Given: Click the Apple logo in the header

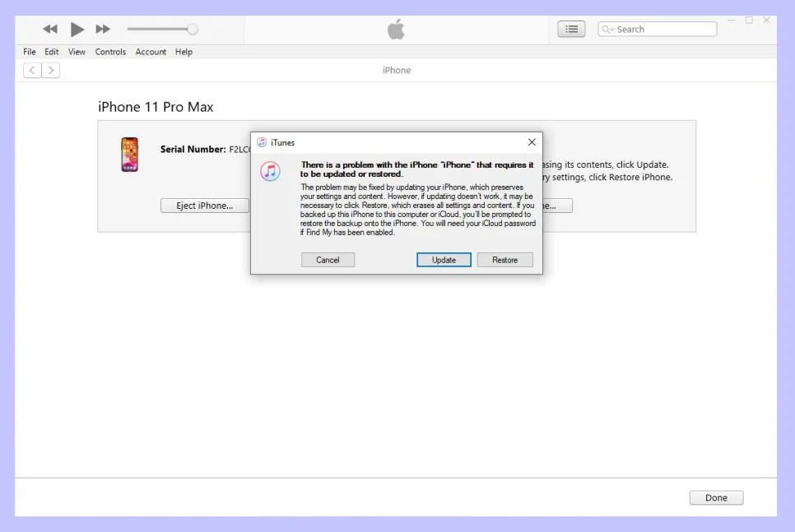Looking at the screenshot, I should pos(396,29).
